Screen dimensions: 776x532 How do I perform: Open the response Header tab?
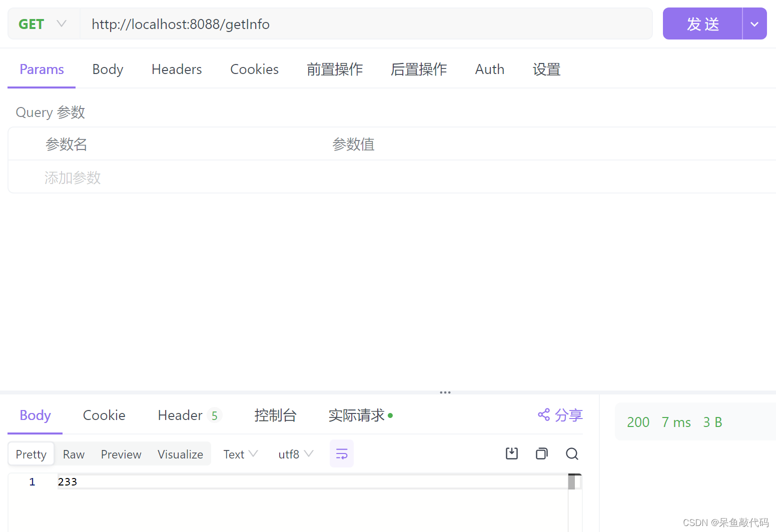pyautogui.click(x=189, y=415)
